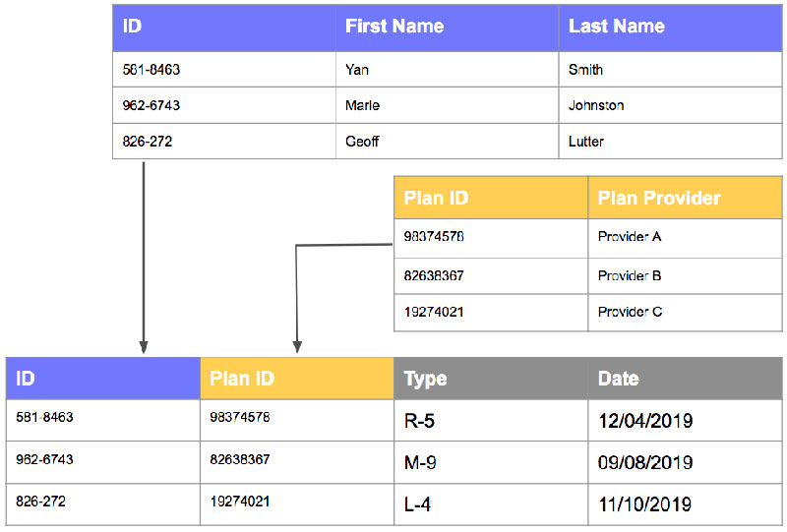
Task: Click the "First Name" column header
Action: [x=394, y=27]
